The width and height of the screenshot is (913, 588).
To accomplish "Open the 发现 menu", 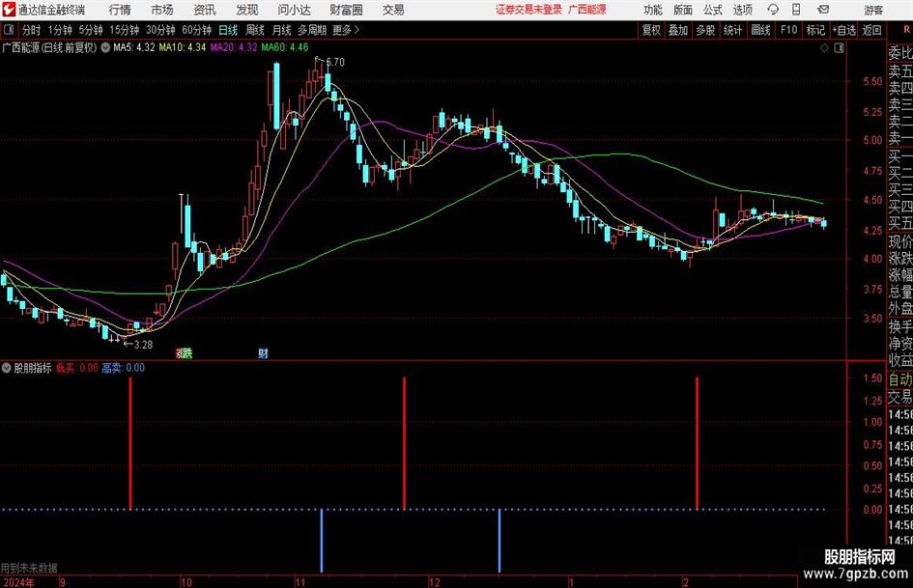I will pyautogui.click(x=247, y=10).
